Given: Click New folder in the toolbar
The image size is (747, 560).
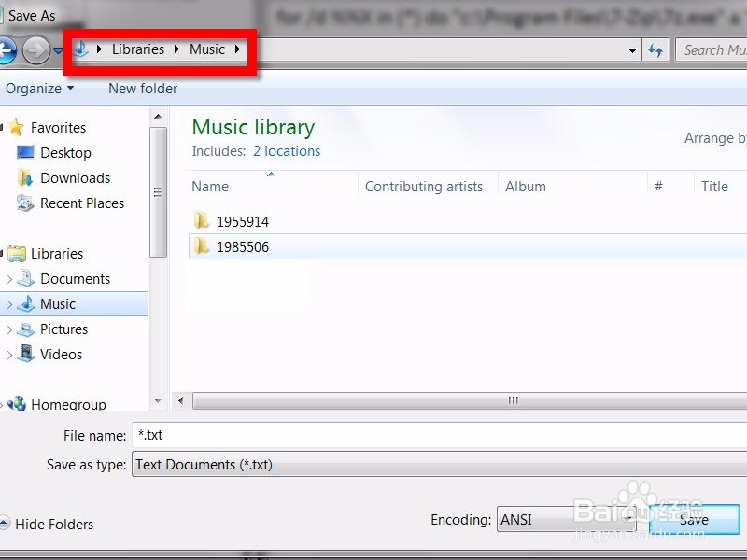Looking at the screenshot, I should [x=143, y=89].
